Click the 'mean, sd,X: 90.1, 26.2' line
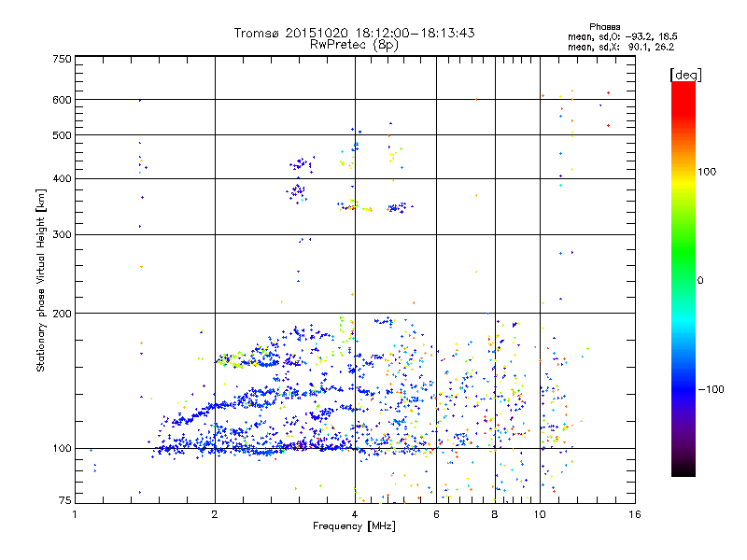Image resolution: width=747 pixels, height=560 pixels. [x=621, y=47]
